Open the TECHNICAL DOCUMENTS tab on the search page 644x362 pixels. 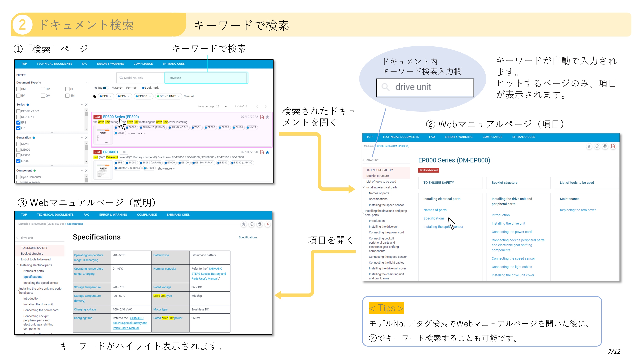[x=55, y=64]
